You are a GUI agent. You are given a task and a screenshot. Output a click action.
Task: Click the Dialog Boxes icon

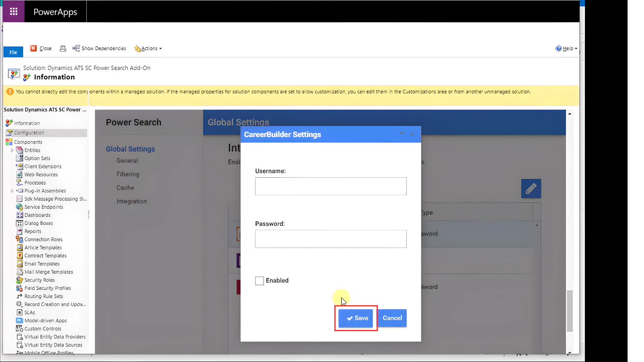click(x=19, y=223)
